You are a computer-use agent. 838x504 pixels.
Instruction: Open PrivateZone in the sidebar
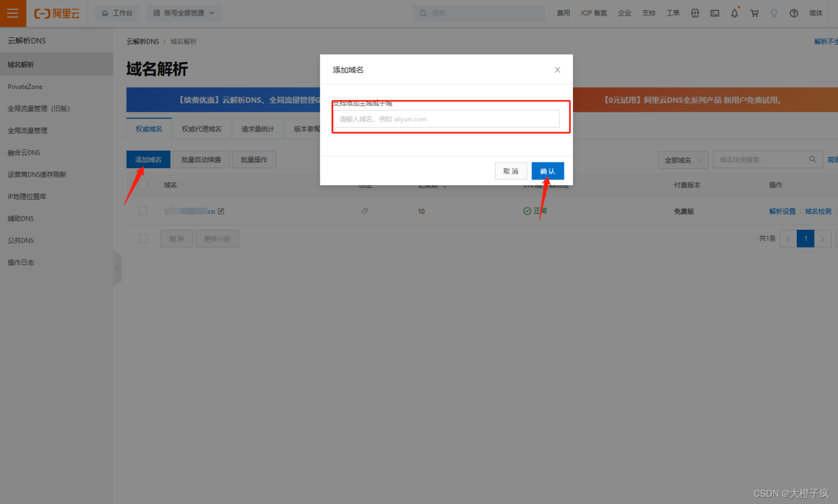click(56, 86)
